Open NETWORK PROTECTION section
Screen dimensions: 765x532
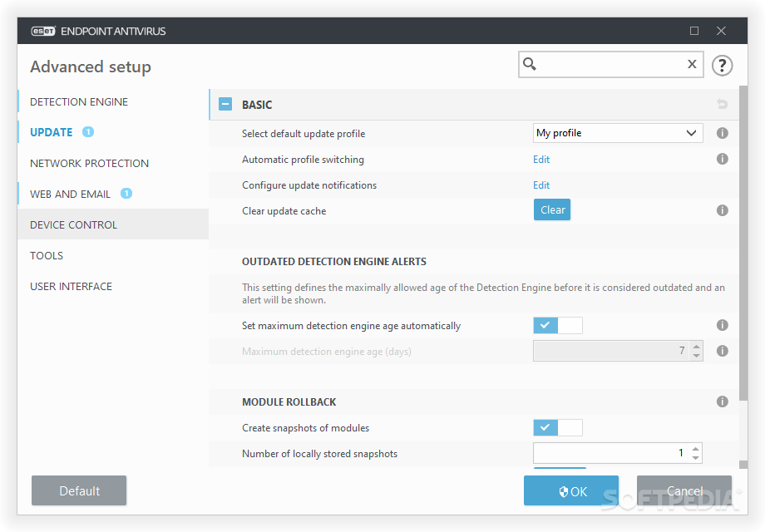(x=89, y=164)
